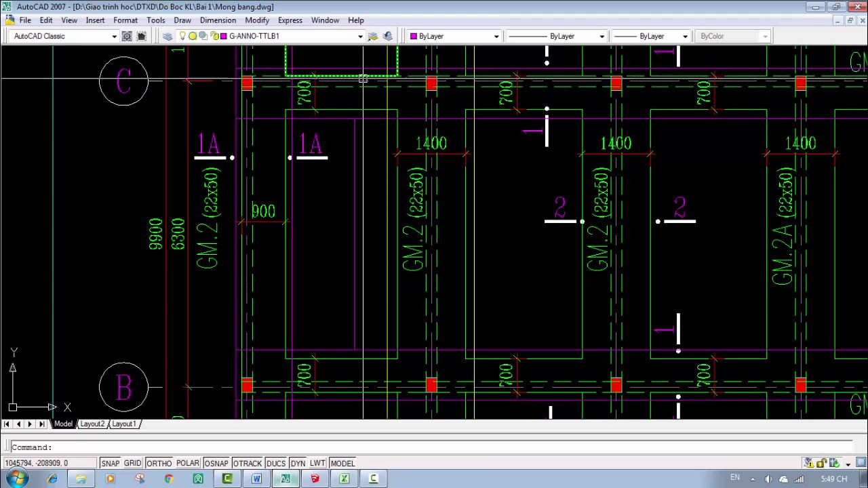This screenshot has height=488, width=868.
Task: Toggle the layer on/off lightbulb icon
Action: pyautogui.click(x=182, y=36)
